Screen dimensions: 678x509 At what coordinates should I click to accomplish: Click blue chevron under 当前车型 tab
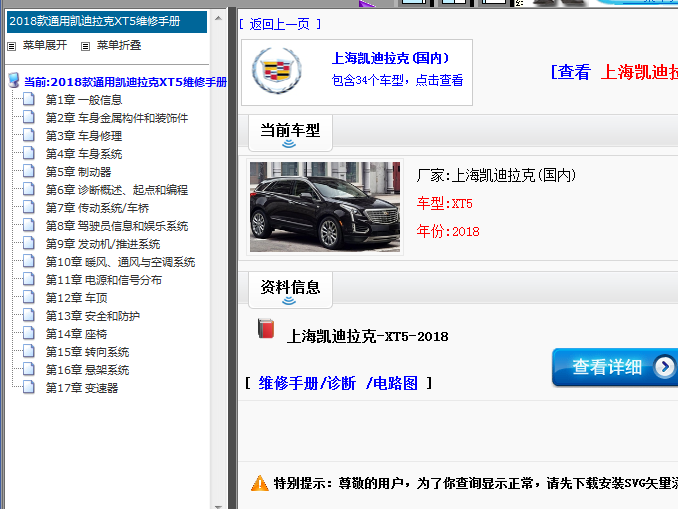pyautogui.click(x=289, y=144)
